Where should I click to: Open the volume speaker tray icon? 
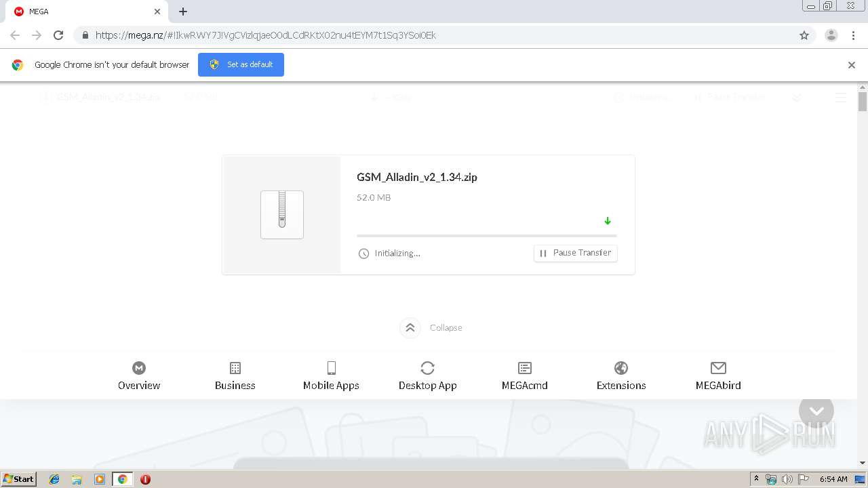click(x=787, y=479)
